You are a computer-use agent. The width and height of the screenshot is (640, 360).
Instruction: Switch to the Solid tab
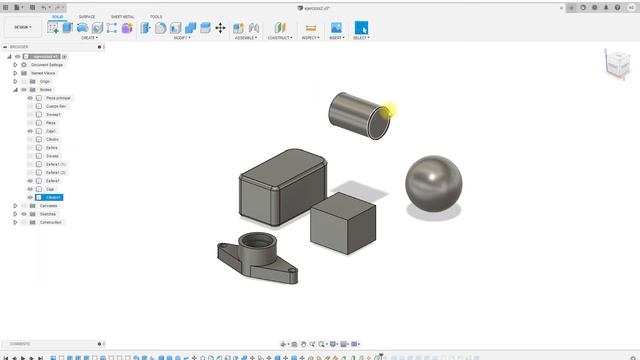pos(58,17)
